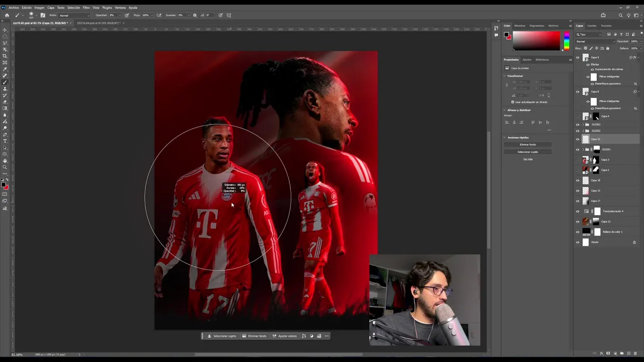Open layer blending mode Normal dropdown
Screen dimensions: 644x362
595,41
